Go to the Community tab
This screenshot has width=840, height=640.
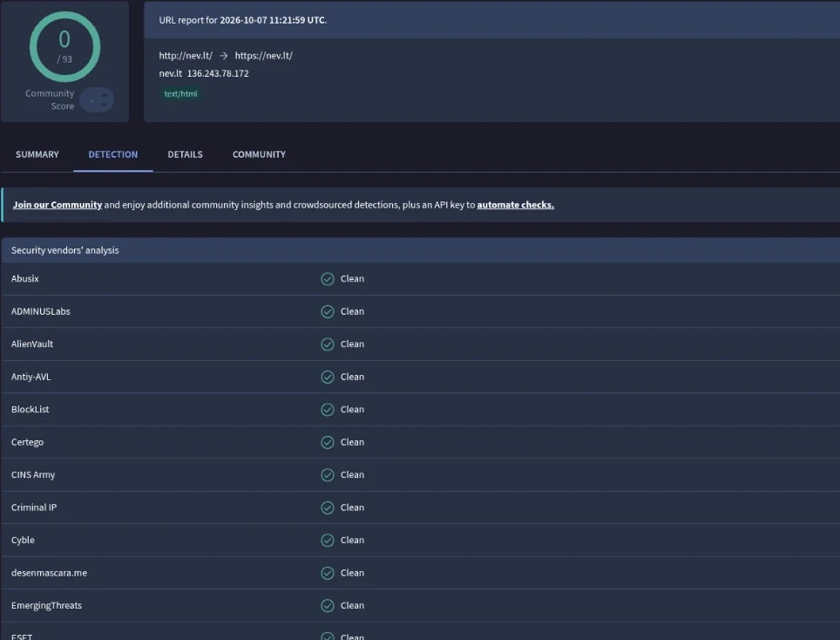[260, 154]
